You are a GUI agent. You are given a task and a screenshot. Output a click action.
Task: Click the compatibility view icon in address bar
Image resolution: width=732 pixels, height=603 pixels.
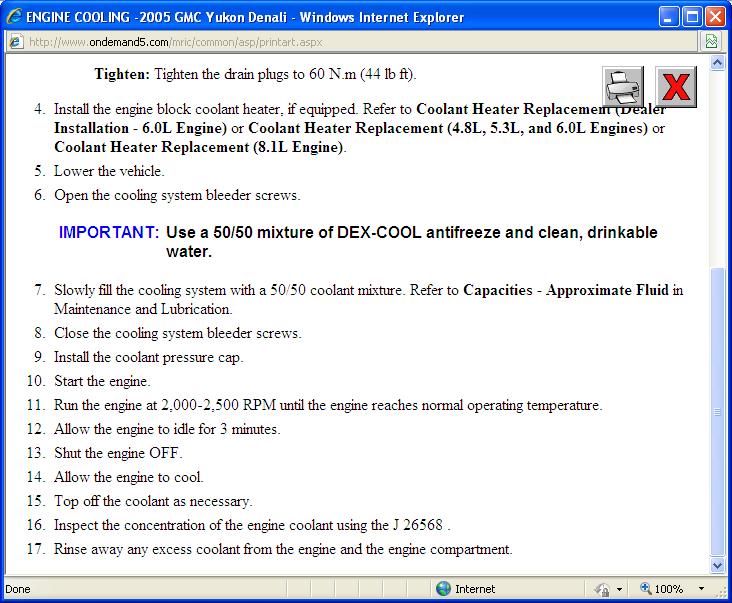[x=711, y=42]
